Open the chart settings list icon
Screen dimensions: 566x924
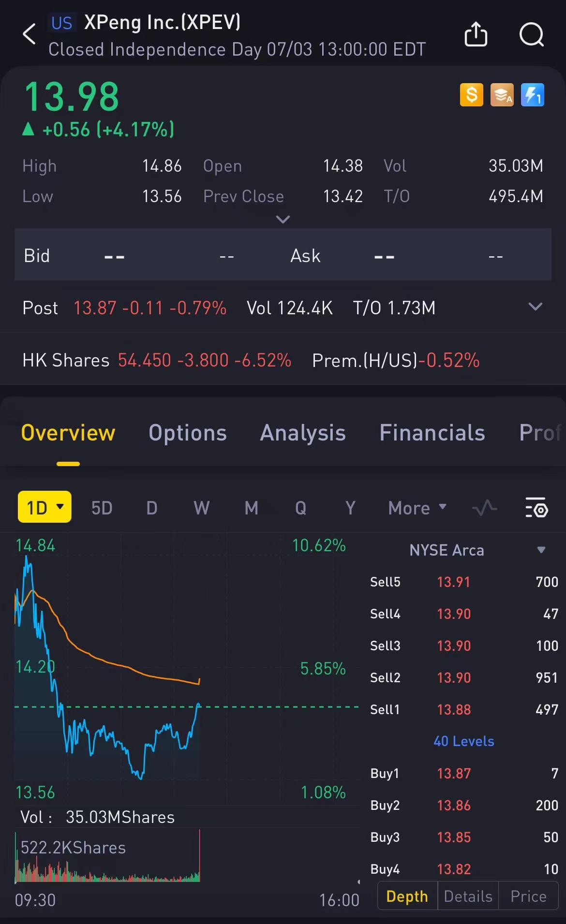[536, 508]
